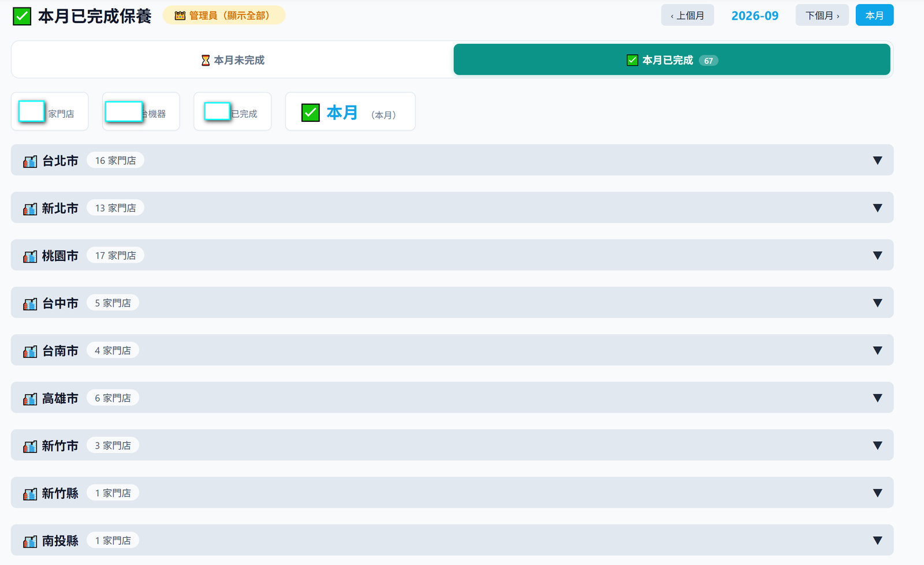Expand the 新竹縣 row arrow
This screenshot has height=565, width=924.
877,493
